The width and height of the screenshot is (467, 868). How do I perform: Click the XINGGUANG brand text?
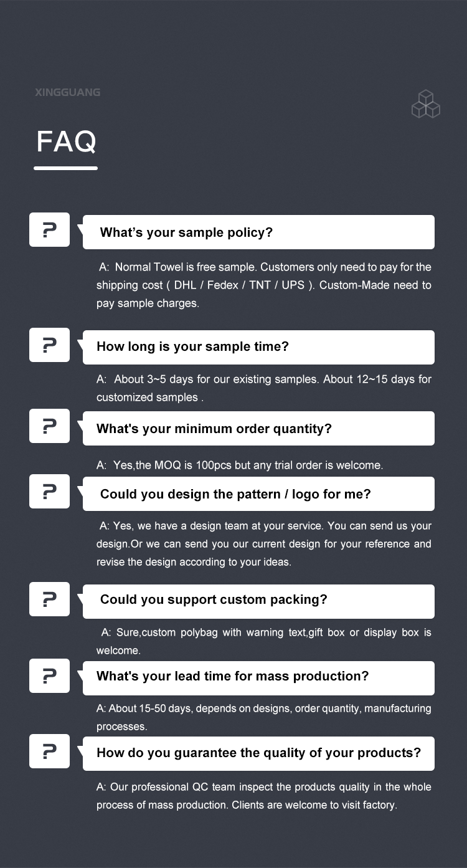click(x=67, y=92)
